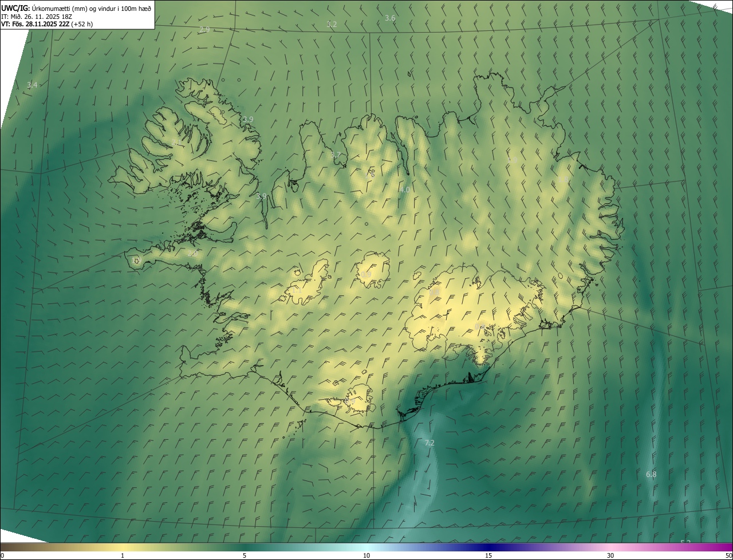Click the 3.6 value label
733x560 pixels.
click(390, 18)
